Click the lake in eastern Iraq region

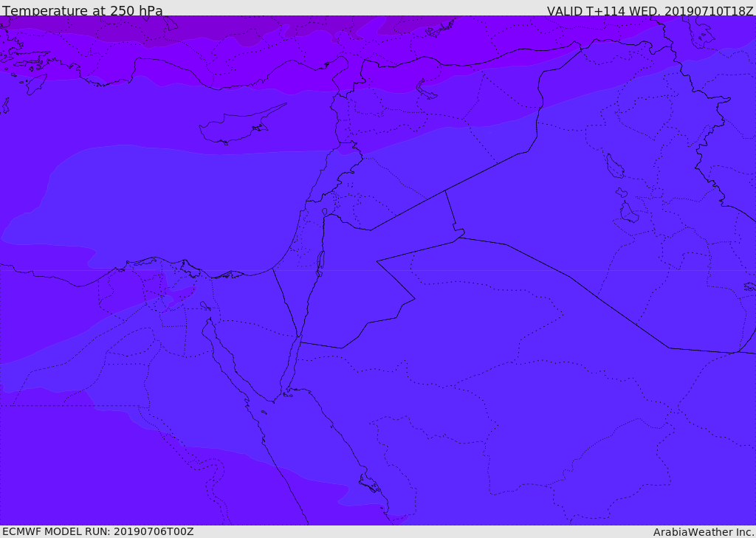[x=615, y=166]
